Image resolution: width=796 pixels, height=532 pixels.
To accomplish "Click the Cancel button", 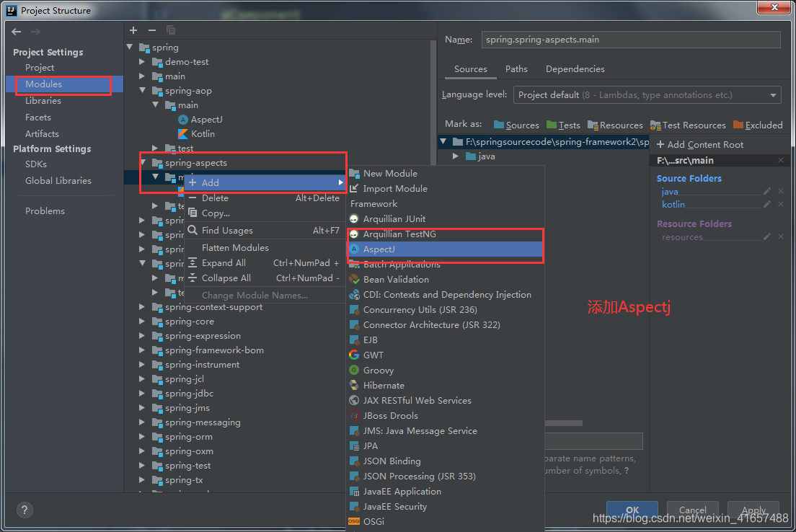I will pyautogui.click(x=692, y=510).
